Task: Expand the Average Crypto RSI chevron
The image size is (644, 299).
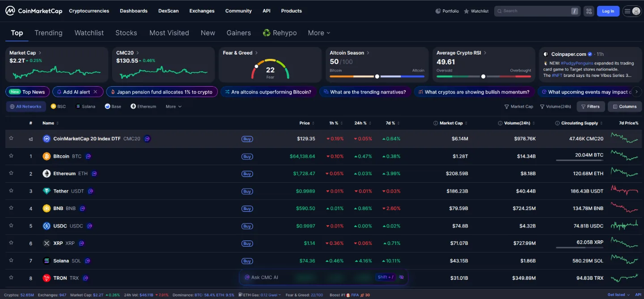Action: (x=485, y=53)
